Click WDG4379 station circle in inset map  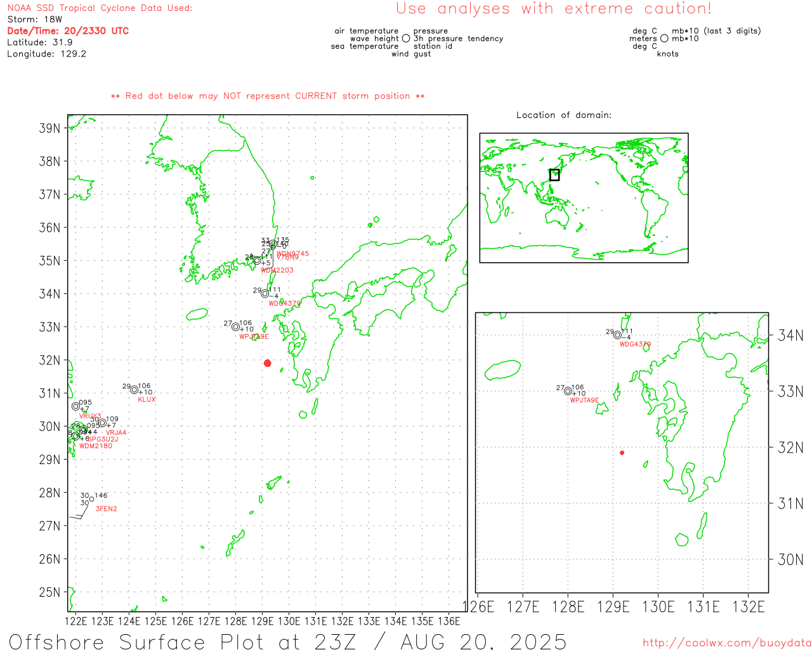click(x=617, y=335)
